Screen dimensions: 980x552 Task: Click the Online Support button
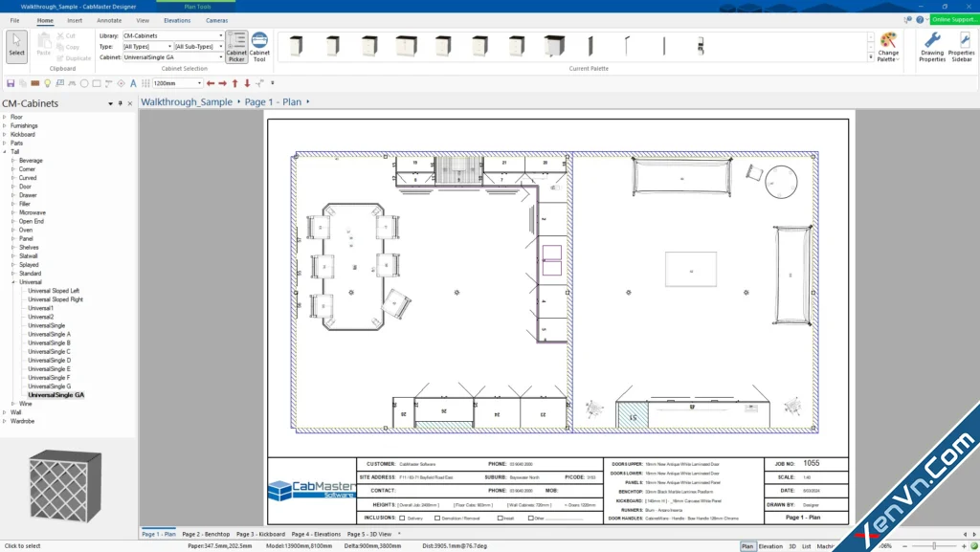click(x=954, y=19)
